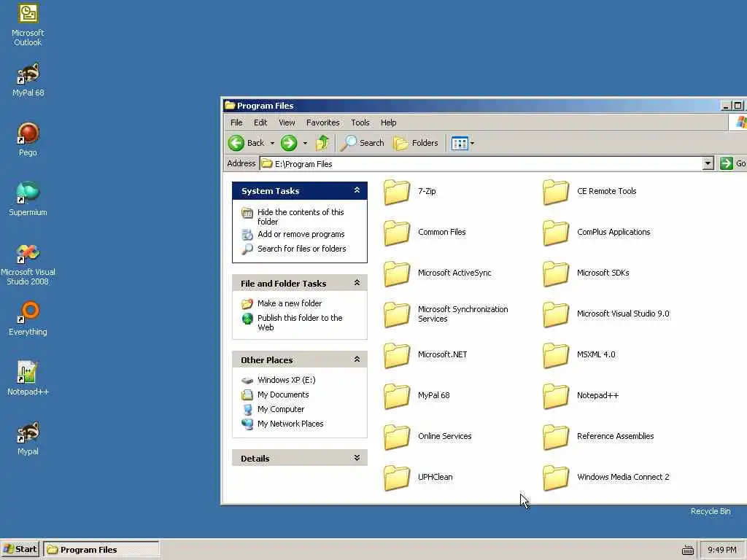The width and height of the screenshot is (747, 560).
Task: Select the MyPal 68 folder in Program Files
Action: pyautogui.click(x=417, y=396)
